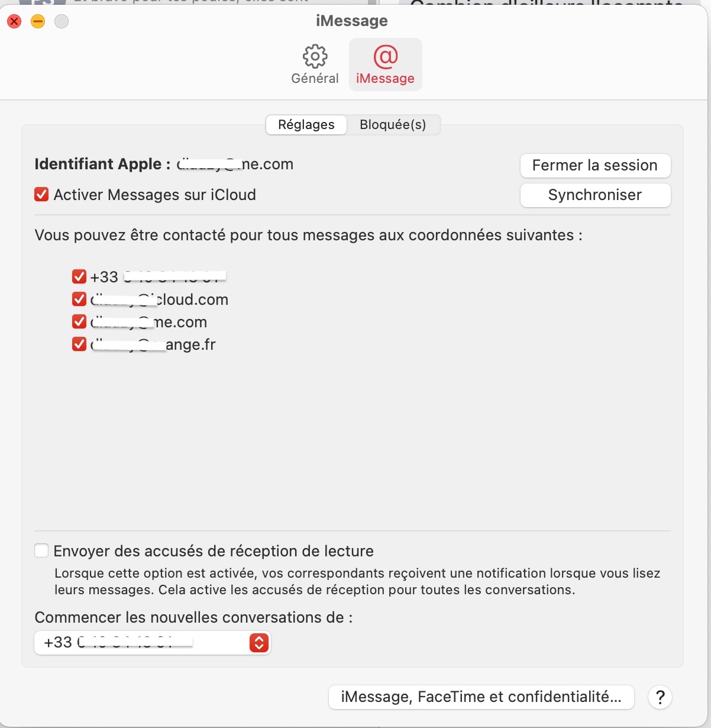Switch to the Réglages tab
This screenshot has height=728, width=711.
click(x=306, y=125)
